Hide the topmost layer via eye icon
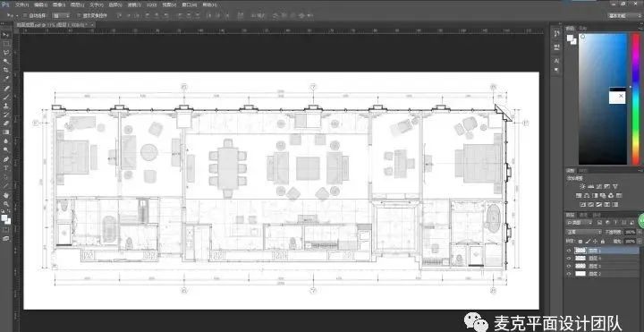 click(x=569, y=251)
